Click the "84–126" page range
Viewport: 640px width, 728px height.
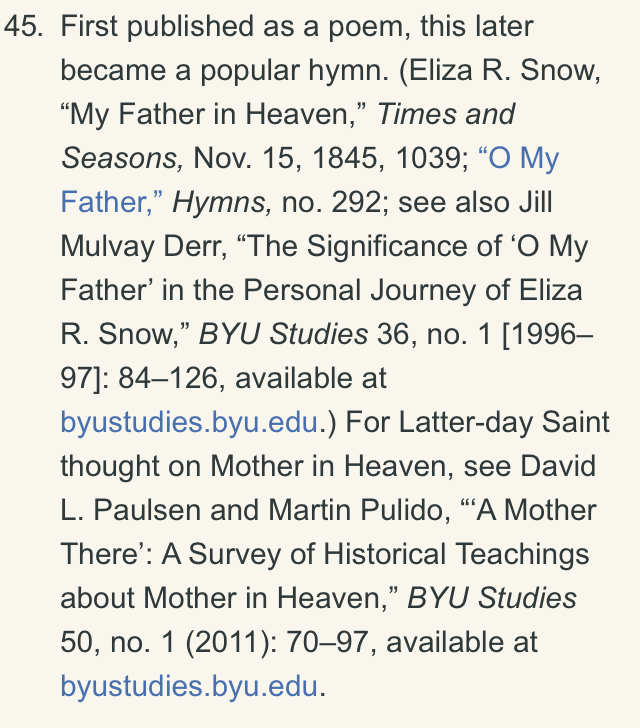point(168,378)
